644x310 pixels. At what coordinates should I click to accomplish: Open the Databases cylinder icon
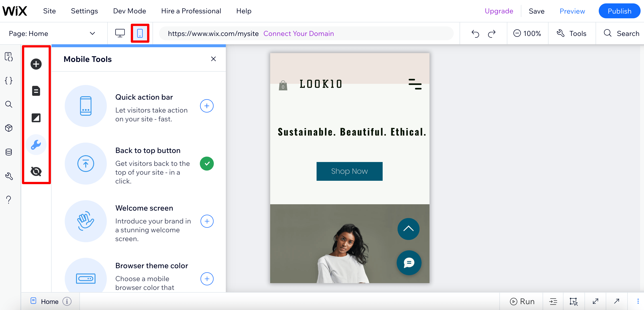point(9,152)
